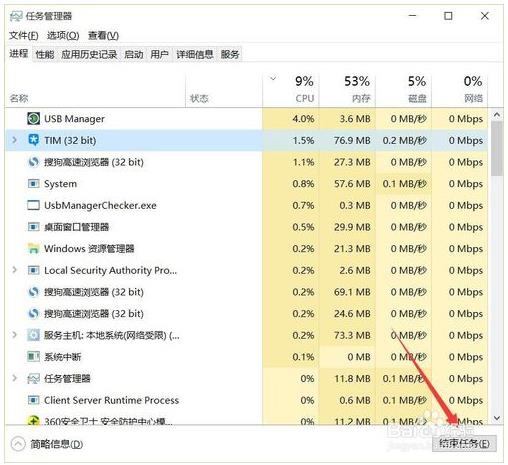Select the USB Manager process name

pyautogui.click(x=74, y=119)
